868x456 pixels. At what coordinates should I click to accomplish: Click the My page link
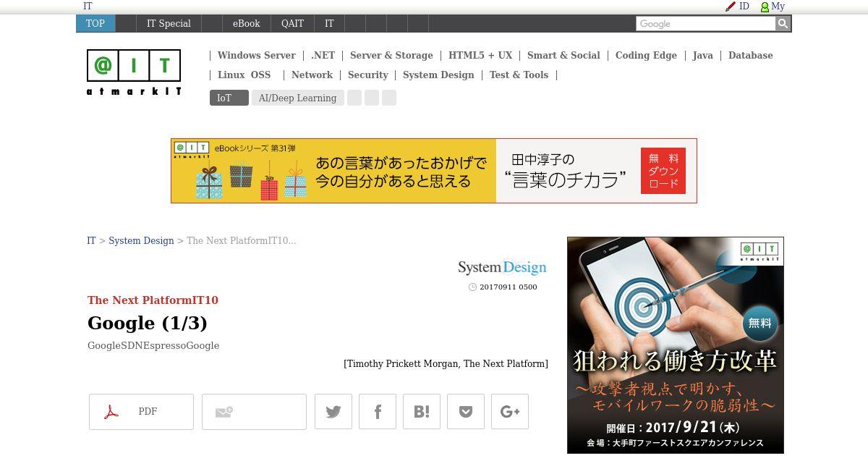click(x=778, y=7)
